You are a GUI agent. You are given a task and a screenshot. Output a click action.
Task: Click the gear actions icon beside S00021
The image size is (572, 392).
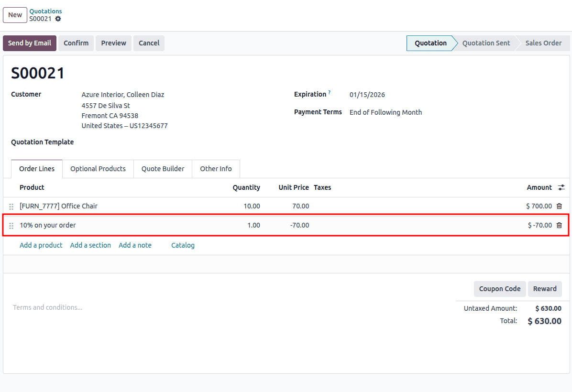58,19
